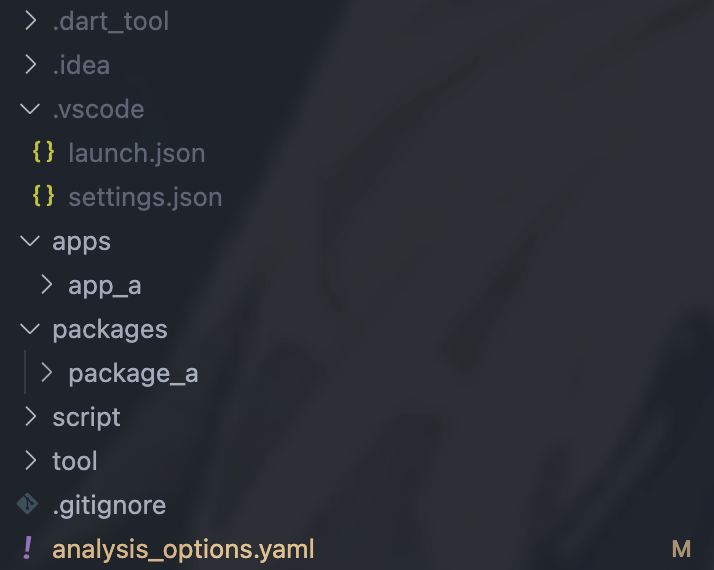
Task: Click the modified 'M' status badge
Action: [x=681, y=549]
